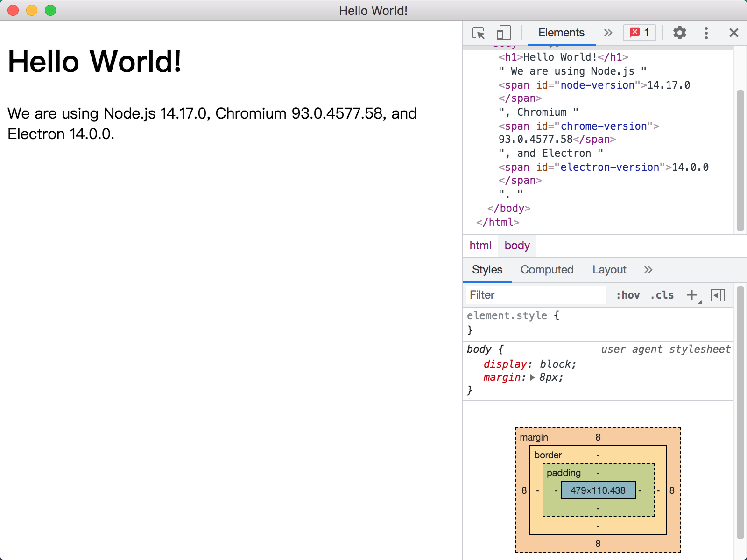Click the box model content size 479×110.438
The image size is (747, 560).
click(x=598, y=490)
